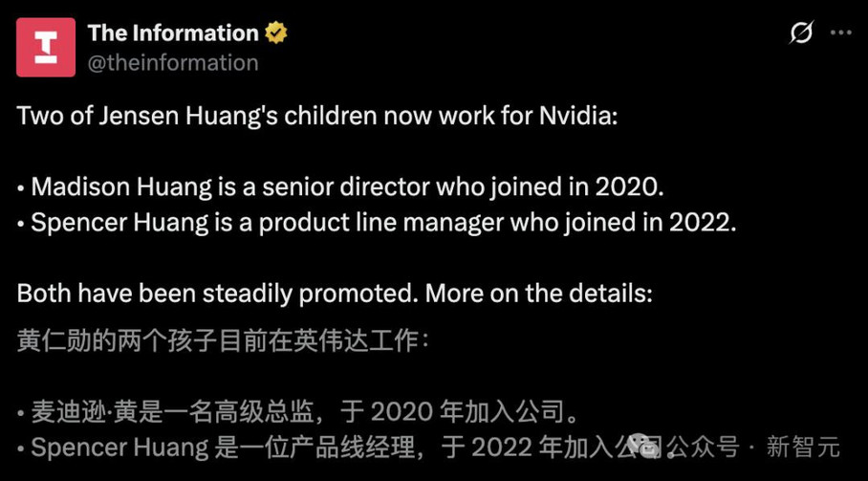Click the "Both have been steadily promoted" sentence
This screenshot has width=868, height=481.
[x=218, y=294]
